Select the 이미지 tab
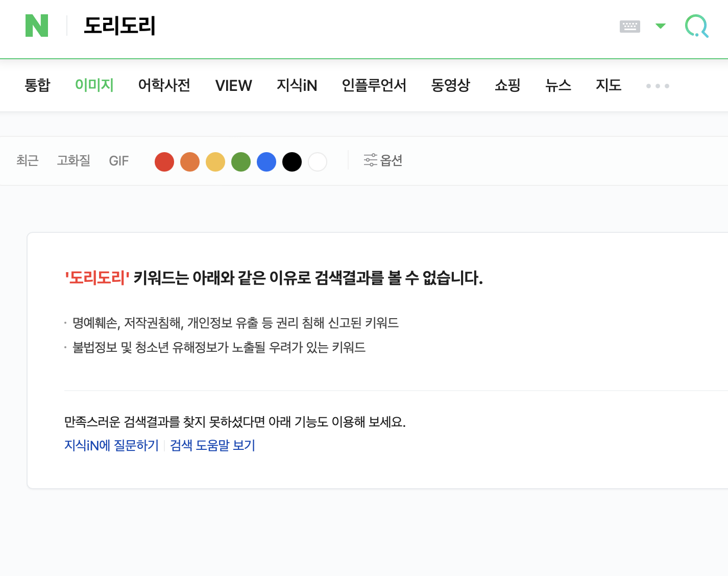The width and height of the screenshot is (728, 576). 94,85
